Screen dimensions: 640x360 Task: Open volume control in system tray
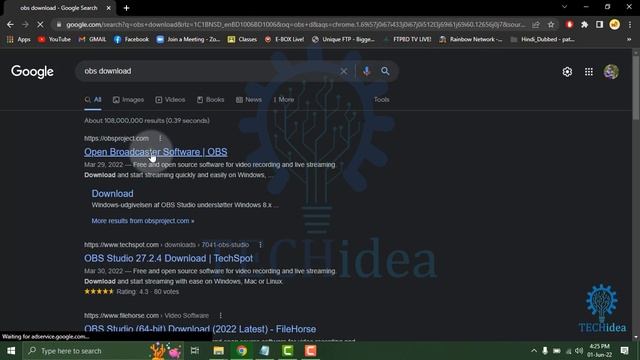pyautogui.click(x=579, y=351)
